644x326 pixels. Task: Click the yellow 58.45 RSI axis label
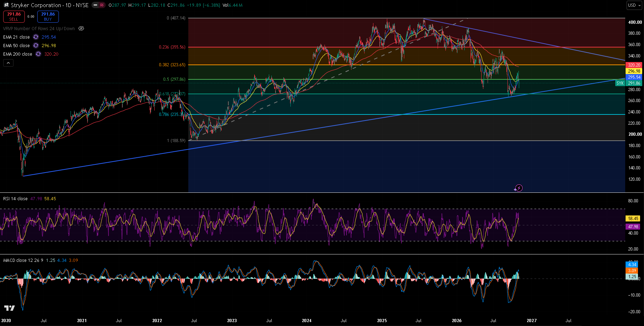coord(633,219)
